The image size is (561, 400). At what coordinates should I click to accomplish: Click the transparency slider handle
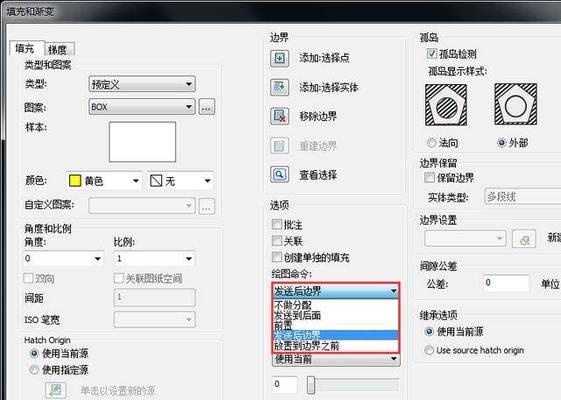pos(311,385)
